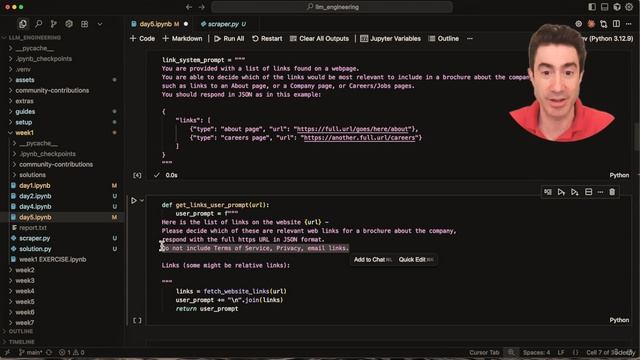Click the cell language label Python in cell 4
The width and height of the screenshot is (640, 360).
619,175
